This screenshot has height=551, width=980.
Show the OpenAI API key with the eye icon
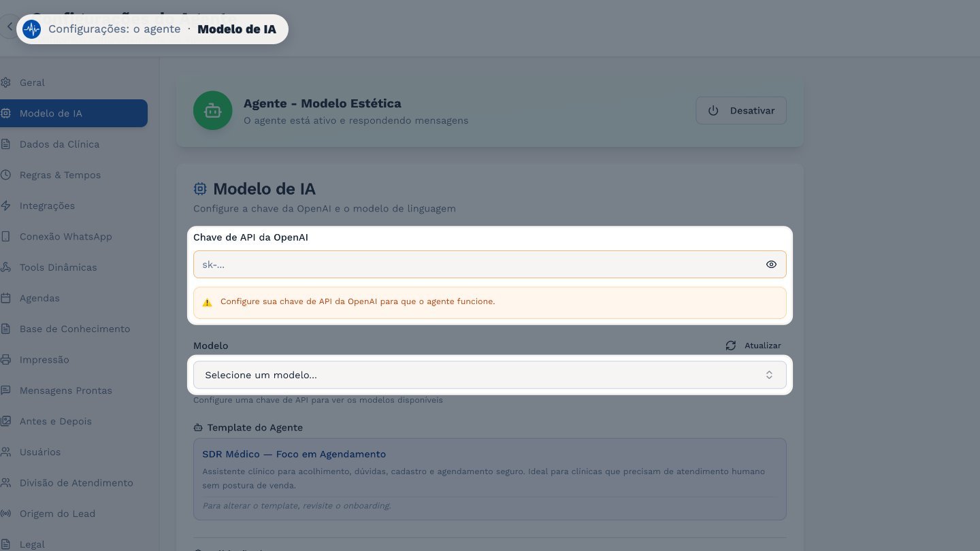click(771, 265)
